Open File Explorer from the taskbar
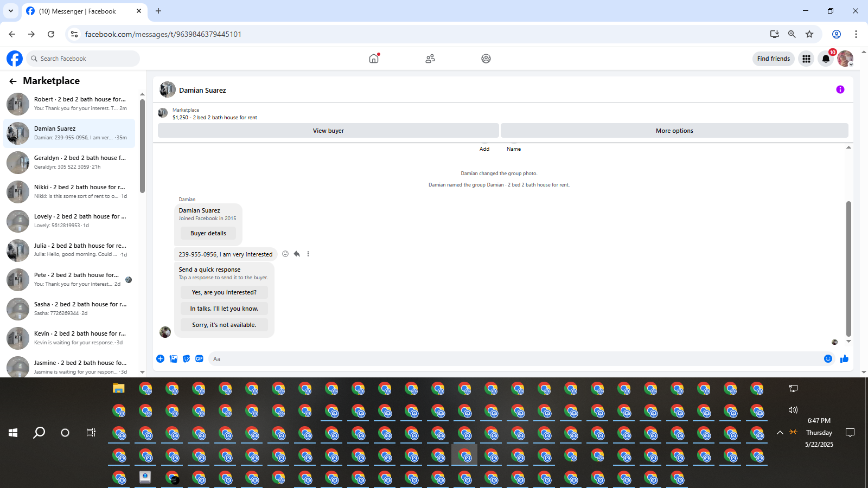The image size is (868, 488). pos(119,388)
